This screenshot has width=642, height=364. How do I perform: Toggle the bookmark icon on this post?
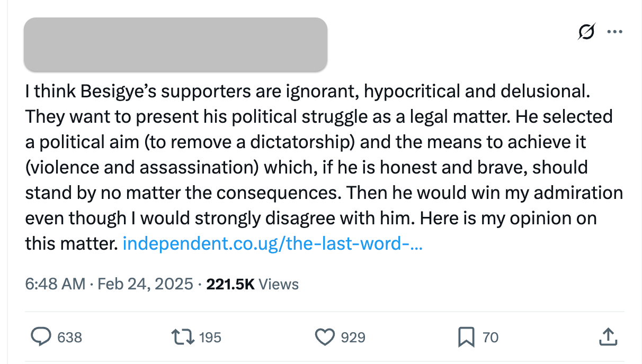[466, 336]
